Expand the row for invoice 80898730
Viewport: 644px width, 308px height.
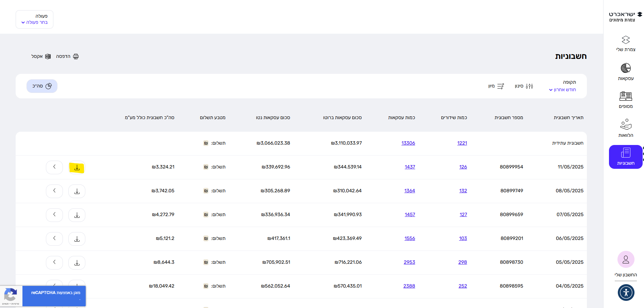pyautogui.click(x=54, y=262)
